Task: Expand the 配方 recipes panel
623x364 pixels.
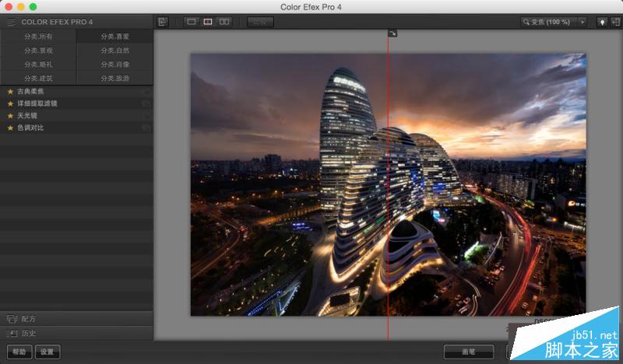Action: [76, 319]
